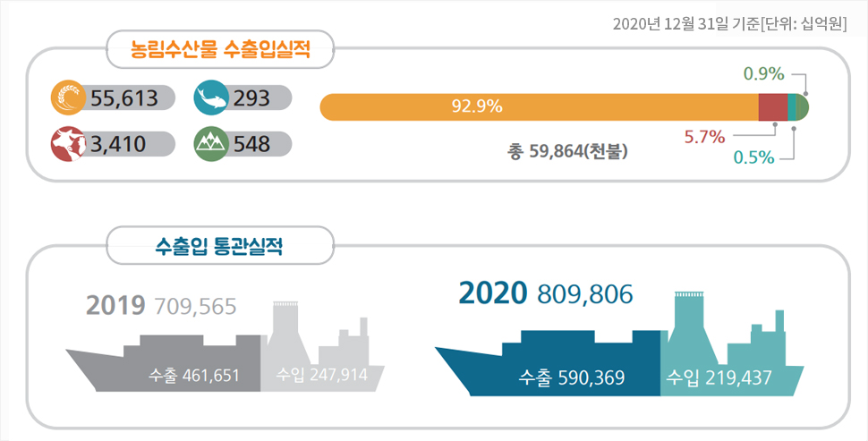This screenshot has width=868, height=441.
Task: Click the 수출입 통관실적 section title
Action: tap(220, 246)
